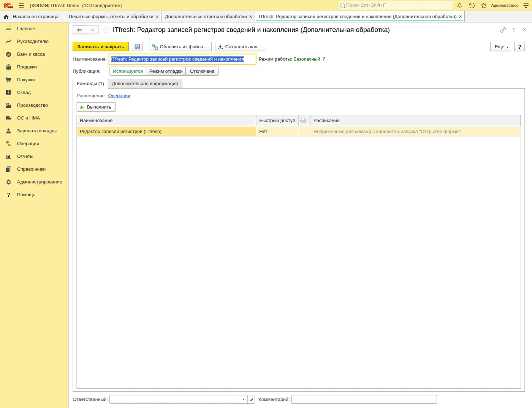Click Записать и закрыть button
Screen dimensions: 532x408
tap(101, 47)
